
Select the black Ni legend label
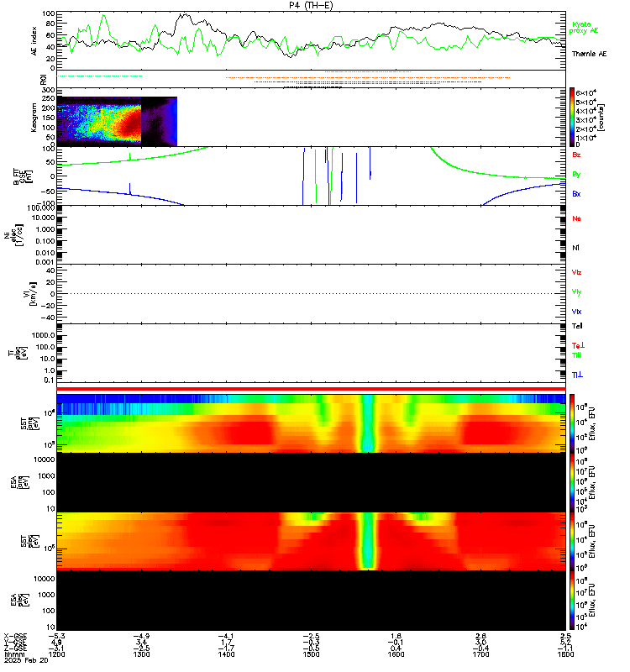click(x=575, y=248)
